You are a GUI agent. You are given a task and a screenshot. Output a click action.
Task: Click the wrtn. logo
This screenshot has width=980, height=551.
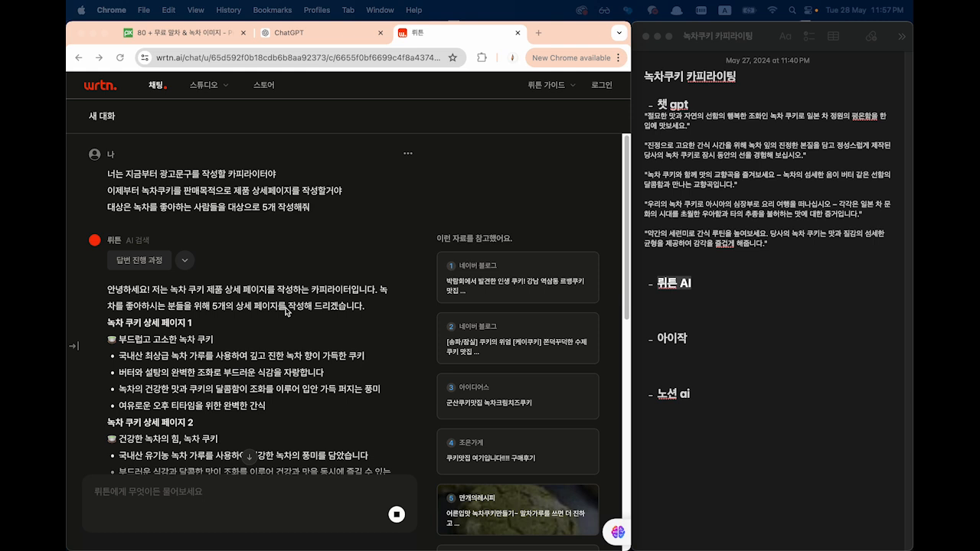[x=100, y=85]
